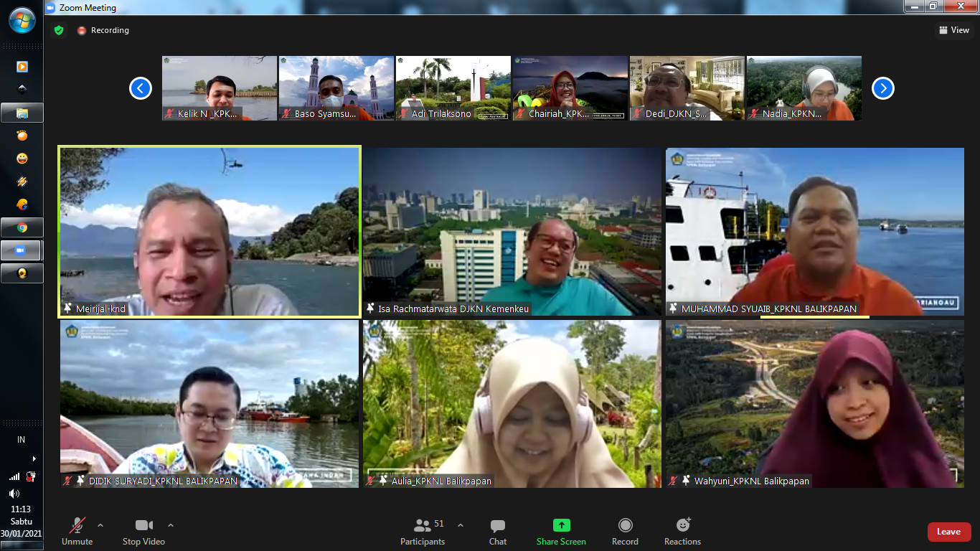Show next participants with right arrow
The image size is (980, 551).
(x=882, y=88)
